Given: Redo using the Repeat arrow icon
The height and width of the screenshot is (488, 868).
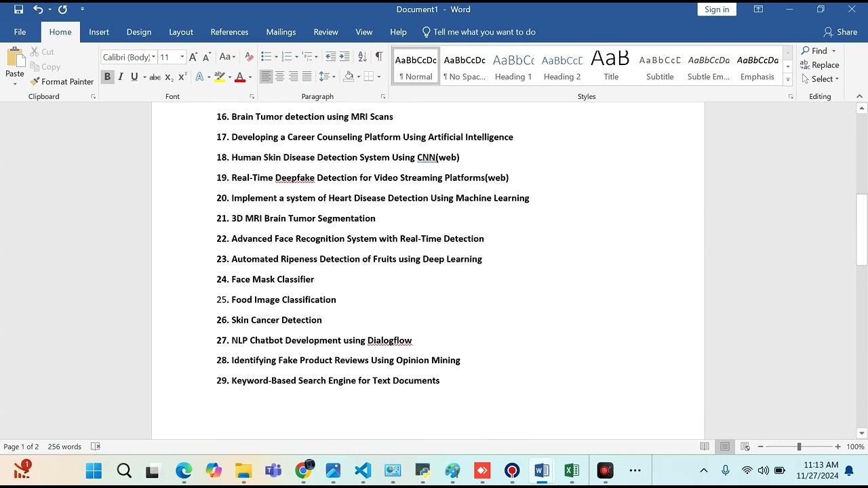Looking at the screenshot, I should (62, 9).
